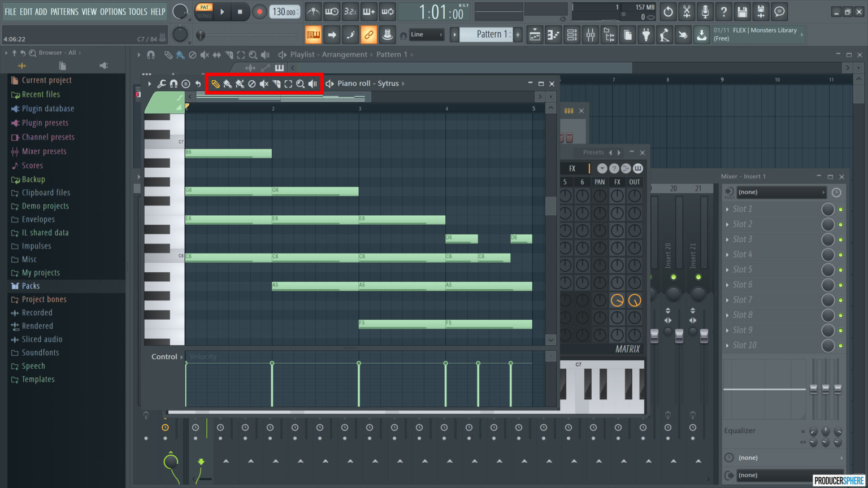Select the Delete tool in the piano roll
Viewport: 868px width, 488px height.
point(251,83)
